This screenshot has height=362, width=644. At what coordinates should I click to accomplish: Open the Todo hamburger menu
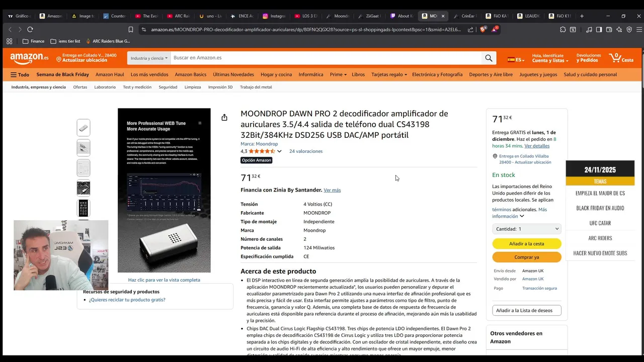(20, 74)
